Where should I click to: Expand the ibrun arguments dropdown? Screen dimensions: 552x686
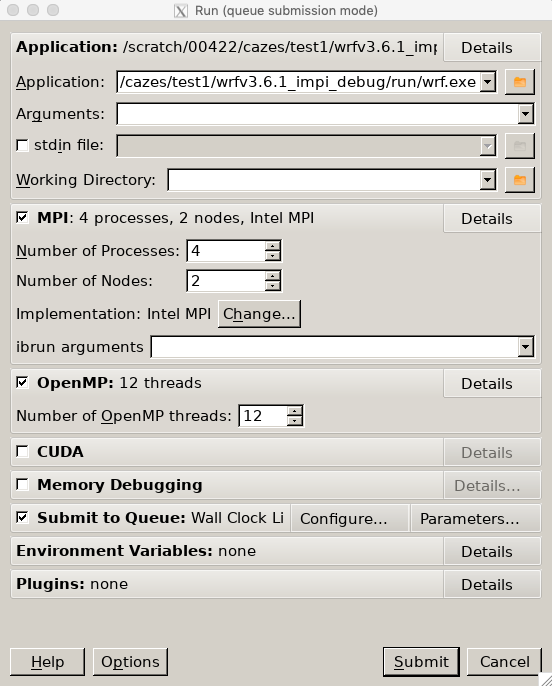(525, 347)
